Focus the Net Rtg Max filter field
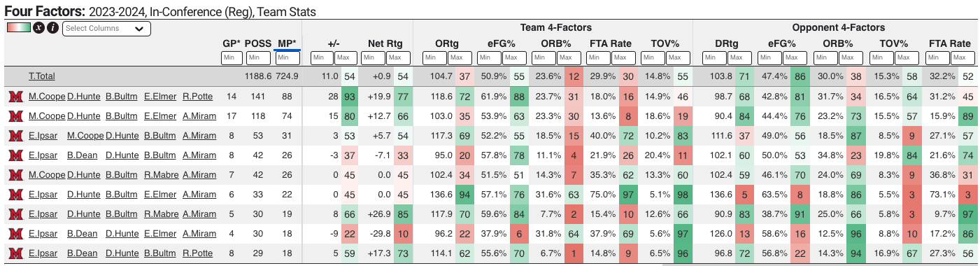 (397, 58)
